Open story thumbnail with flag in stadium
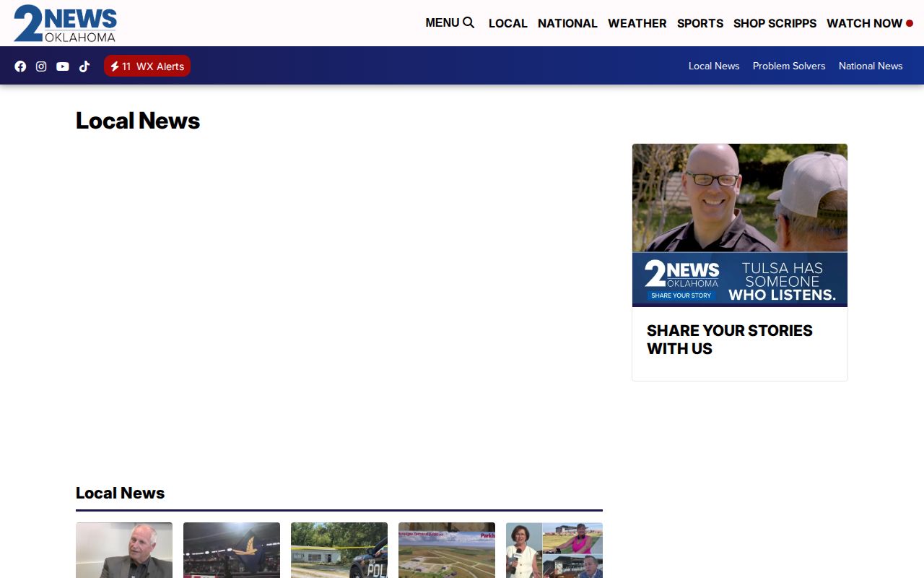 click(x=232, y=551)
